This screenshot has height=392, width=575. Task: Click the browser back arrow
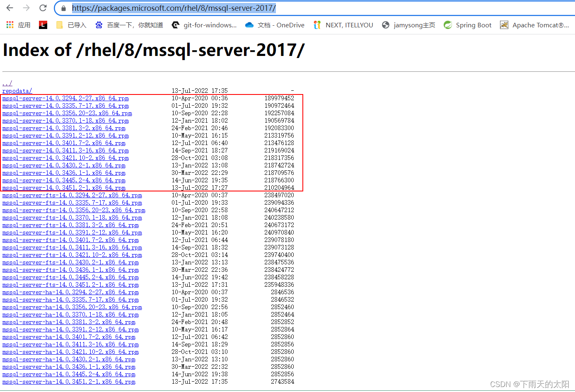[x=10, y=8]
